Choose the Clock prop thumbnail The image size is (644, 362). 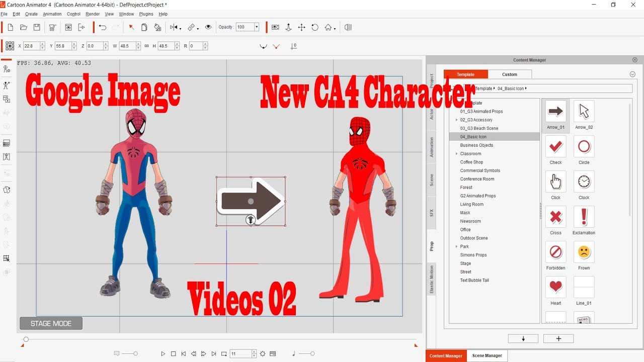coord(584,182)
